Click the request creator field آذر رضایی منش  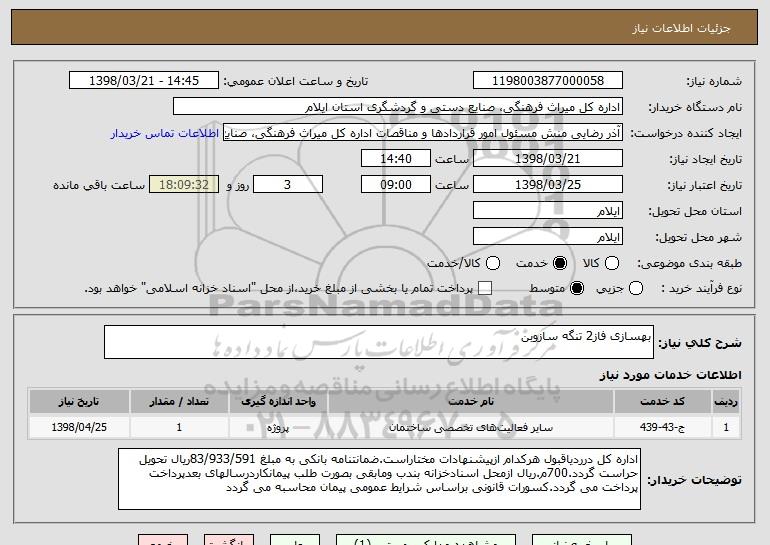click(x=423, y=133)
